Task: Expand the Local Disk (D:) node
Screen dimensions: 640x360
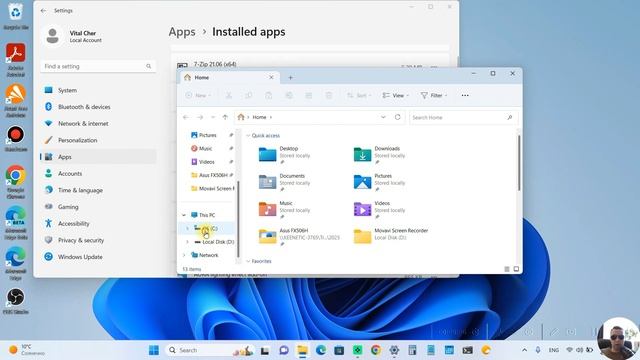Action: point(187,242)
